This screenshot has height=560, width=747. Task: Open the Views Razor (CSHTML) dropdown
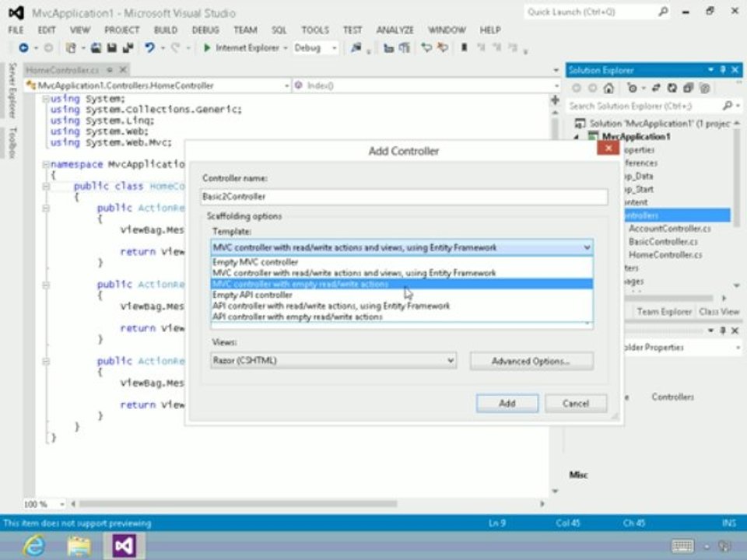click(451, 360)
